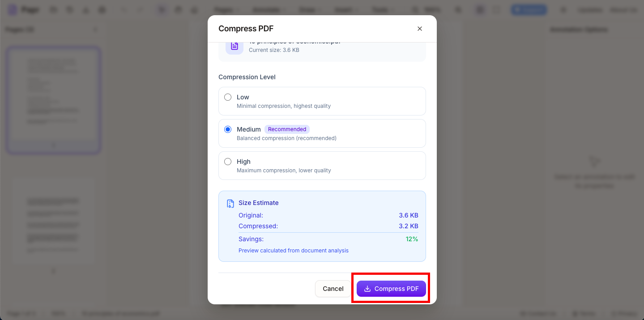Viewport: 644px width, 320px height.
Task: Open search using the magnifier toolbar icon
Action: pos(414,9)
